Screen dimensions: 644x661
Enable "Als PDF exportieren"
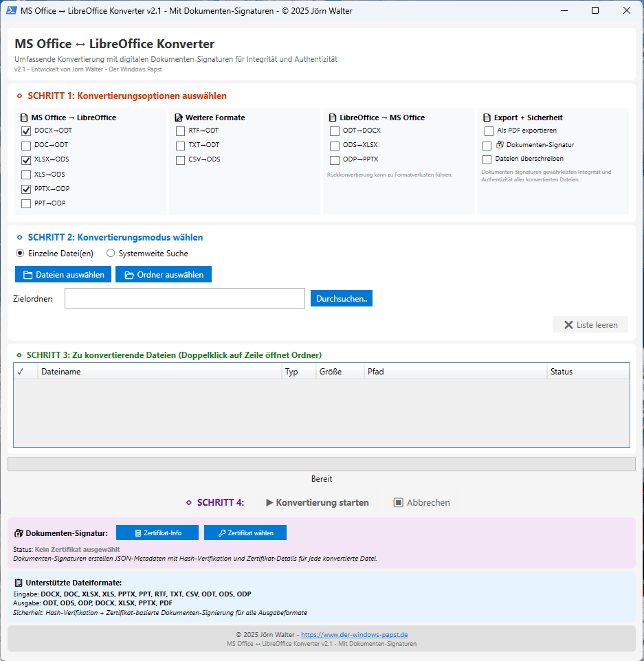point(489,131)
